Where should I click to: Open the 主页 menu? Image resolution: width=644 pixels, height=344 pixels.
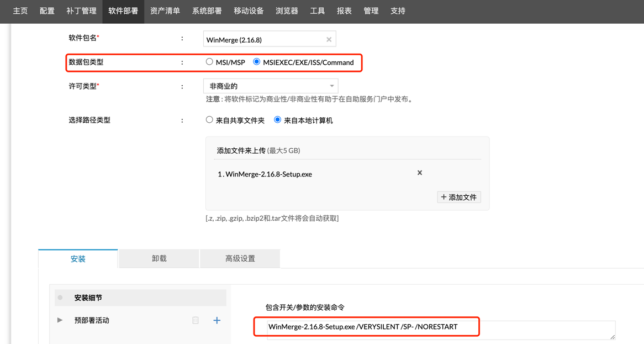click(x=20, y=11)
